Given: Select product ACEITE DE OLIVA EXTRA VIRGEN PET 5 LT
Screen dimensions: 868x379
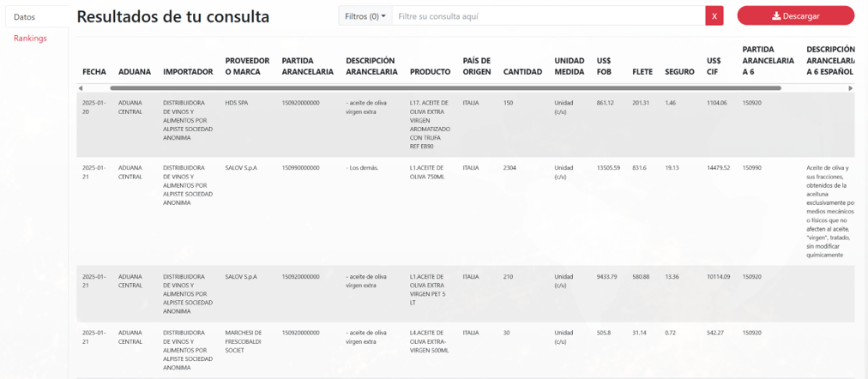Looking at the screenshot, I should tap(429, 289).
